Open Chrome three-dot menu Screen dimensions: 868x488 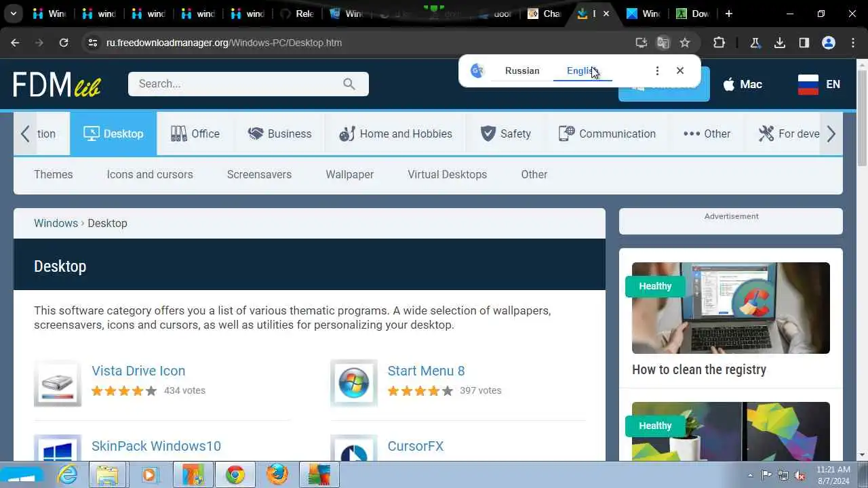click(853, 43)
